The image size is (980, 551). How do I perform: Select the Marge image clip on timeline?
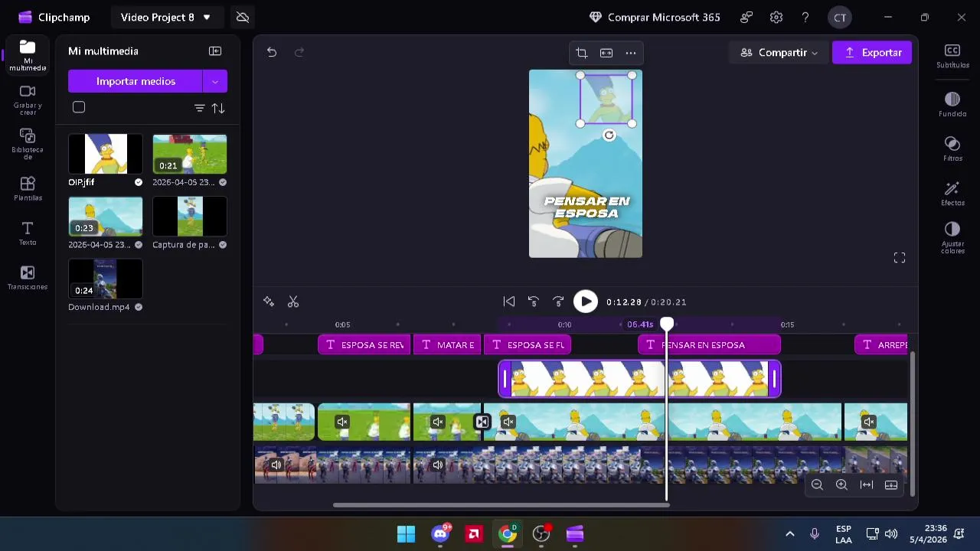[x=639, y=379]
